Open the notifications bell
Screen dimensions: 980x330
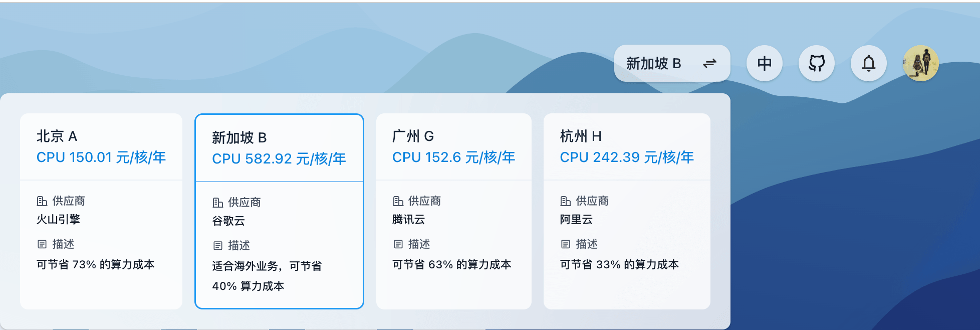pyautogui.click(x=868, y=63)
